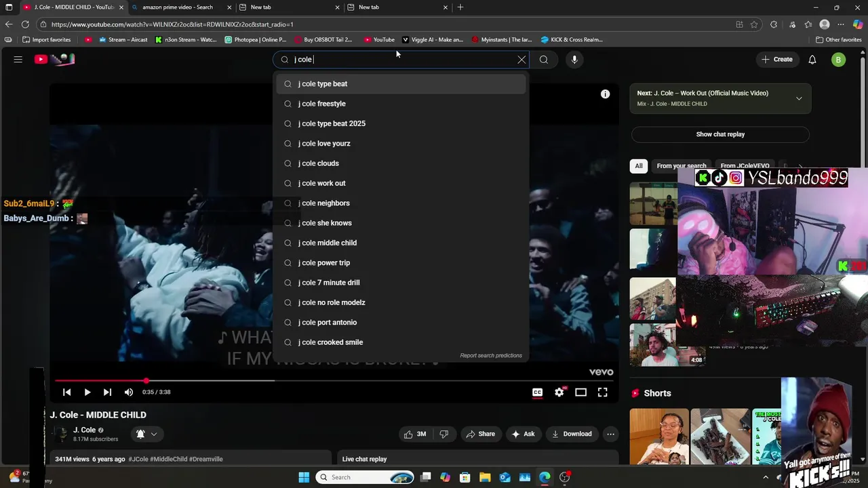Select the All filter chip
The height and width of the screenshot is (488, 868).
coord(639,166)
